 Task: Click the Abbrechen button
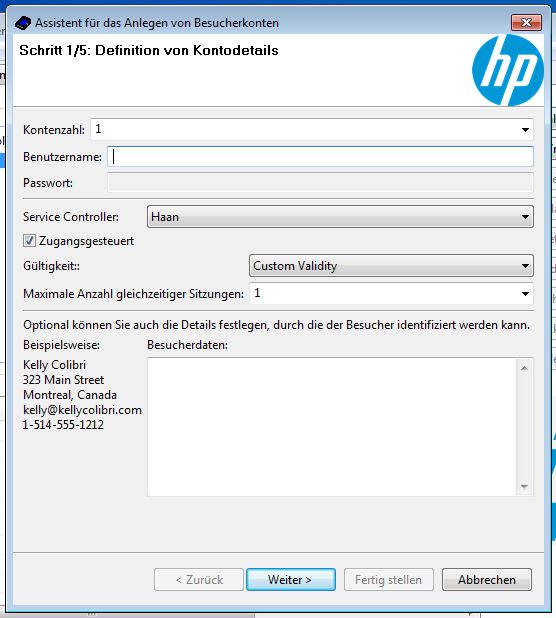[487, 579]
